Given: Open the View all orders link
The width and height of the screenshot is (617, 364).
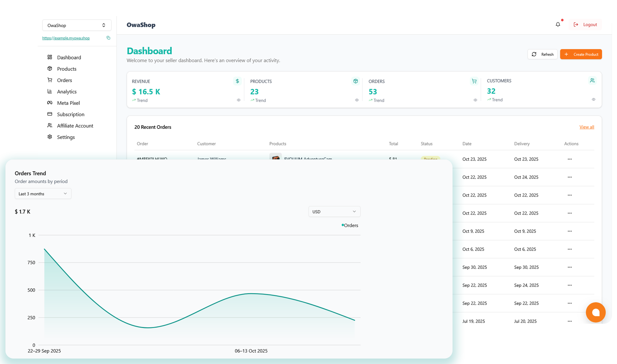Looking at the screenshot, I should 587,127.
